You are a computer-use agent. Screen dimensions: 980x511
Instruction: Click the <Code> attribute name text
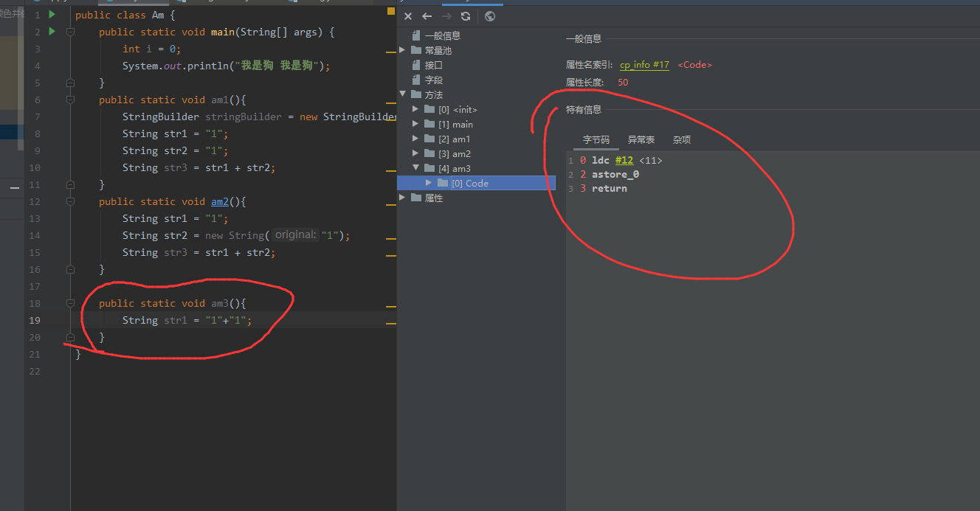[694, 65]
